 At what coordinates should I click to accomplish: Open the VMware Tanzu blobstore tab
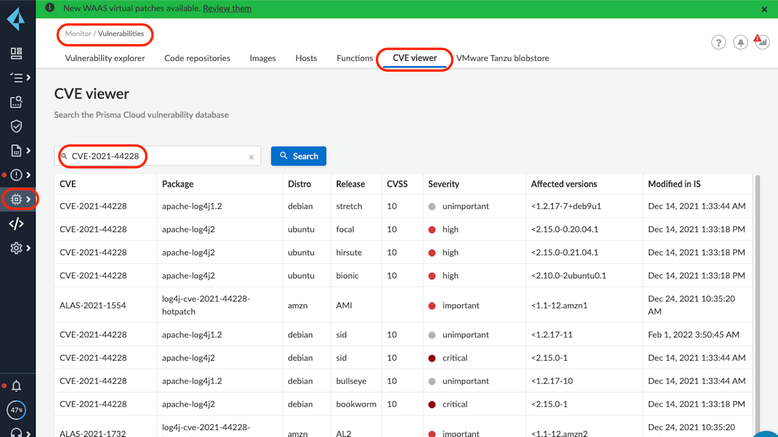(502, 59)
